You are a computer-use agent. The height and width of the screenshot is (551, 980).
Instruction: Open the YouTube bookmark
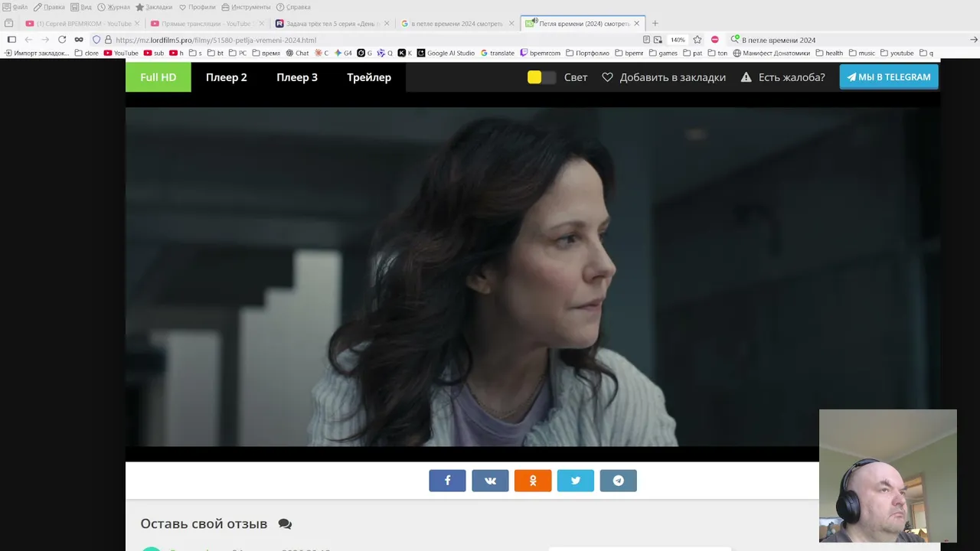coord(121,53)
